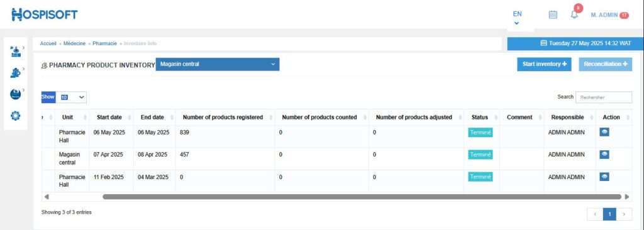The width and height of the screenshot is (644, 230).
Task: Open the settings gear in sidebar
Action: click(x=15, y=116)
